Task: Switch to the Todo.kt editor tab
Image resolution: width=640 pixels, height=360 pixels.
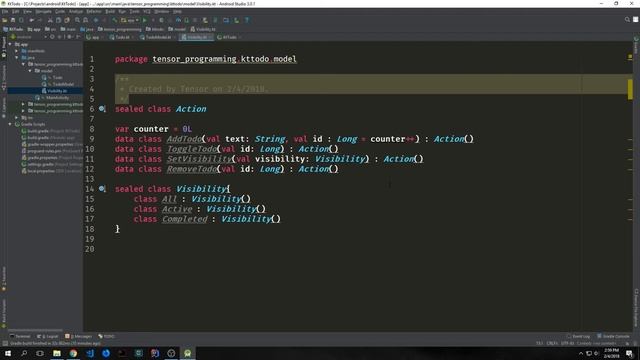Action: [122, 37]
